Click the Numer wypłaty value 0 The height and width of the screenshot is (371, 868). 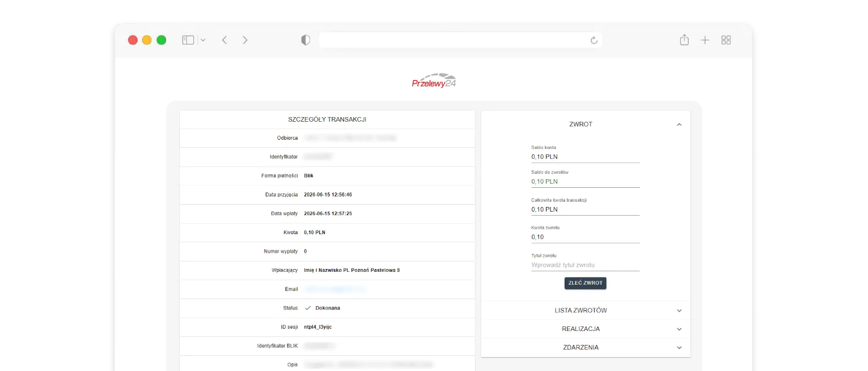tap(306, 251)
